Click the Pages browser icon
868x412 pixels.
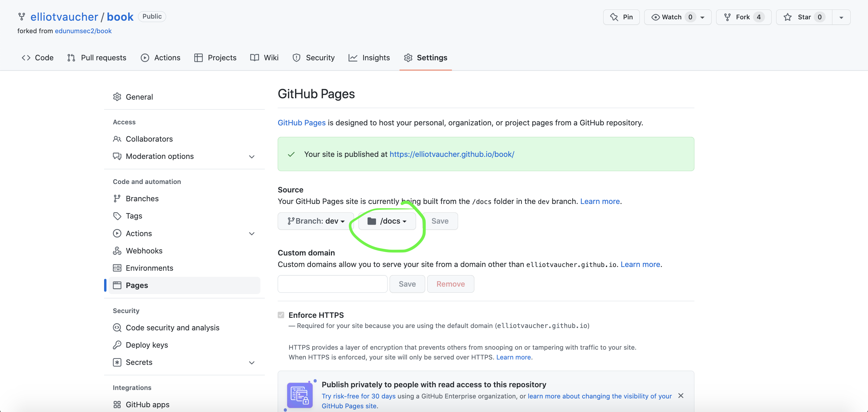point(117,285)
